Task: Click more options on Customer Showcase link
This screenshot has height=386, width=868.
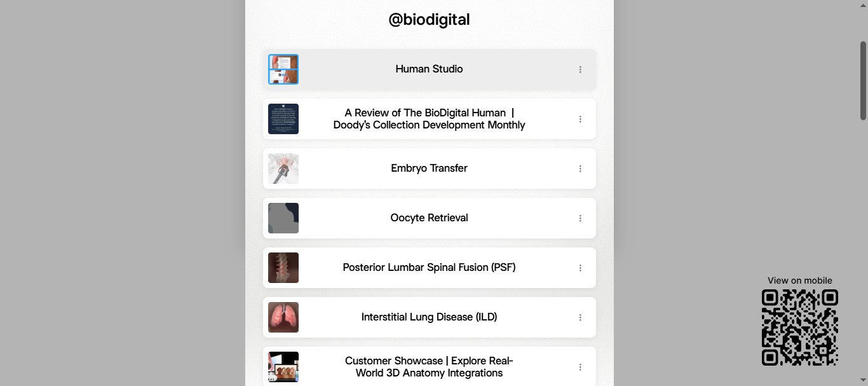Action: pyautogui.click(x=580, y=367)
